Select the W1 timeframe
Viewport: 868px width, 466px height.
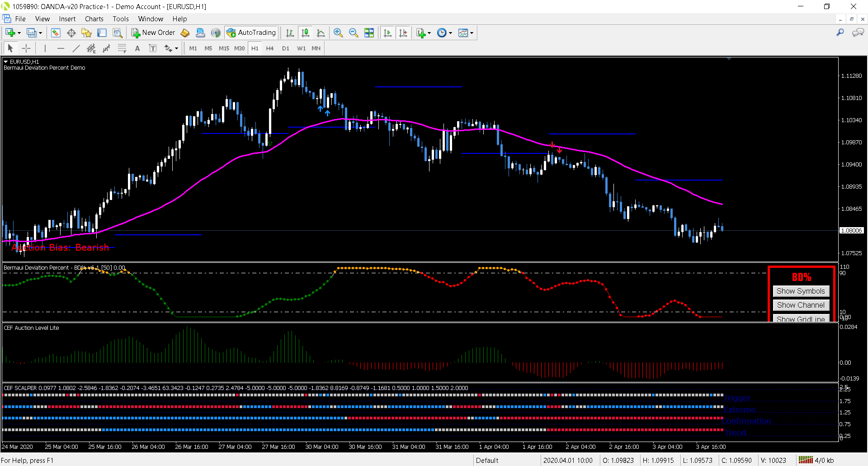point(301,48)
